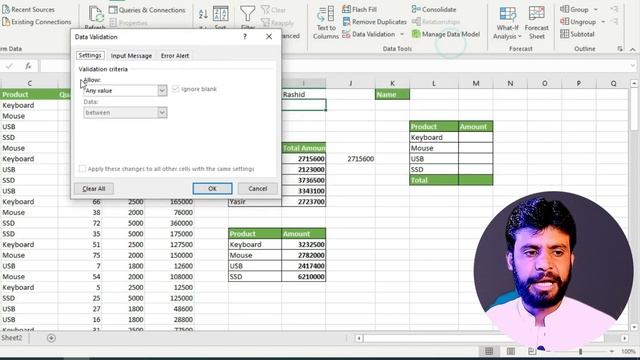Select the green Name header cell
The image size is (640, 360).
pos(392,94)
